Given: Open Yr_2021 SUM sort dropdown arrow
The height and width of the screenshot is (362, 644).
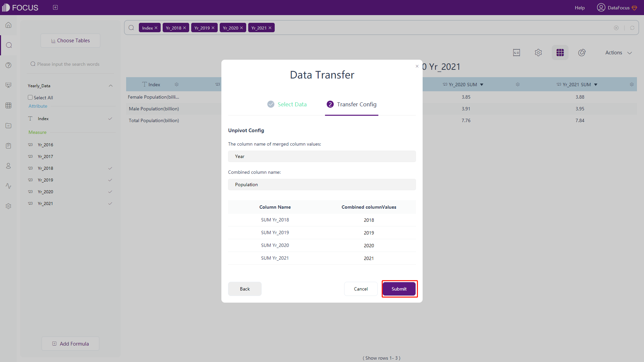Looking at the screenshot, I should pos(596,85).
